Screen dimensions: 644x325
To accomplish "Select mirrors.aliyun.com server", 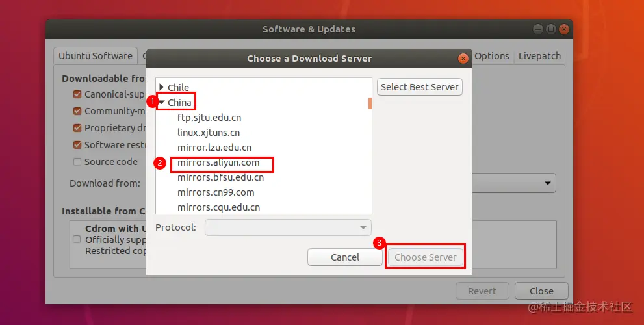I will (x=218, y=162).
